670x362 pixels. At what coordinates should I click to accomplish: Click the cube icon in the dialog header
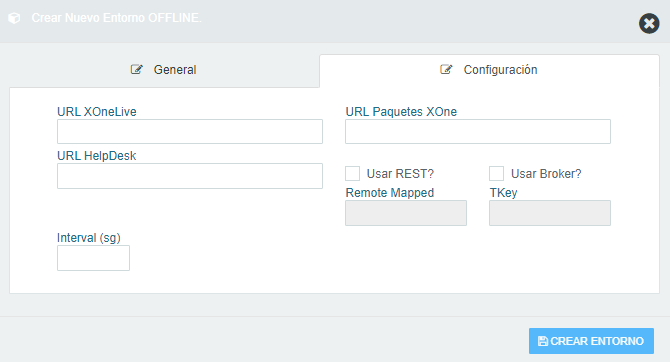click(14, 18)
